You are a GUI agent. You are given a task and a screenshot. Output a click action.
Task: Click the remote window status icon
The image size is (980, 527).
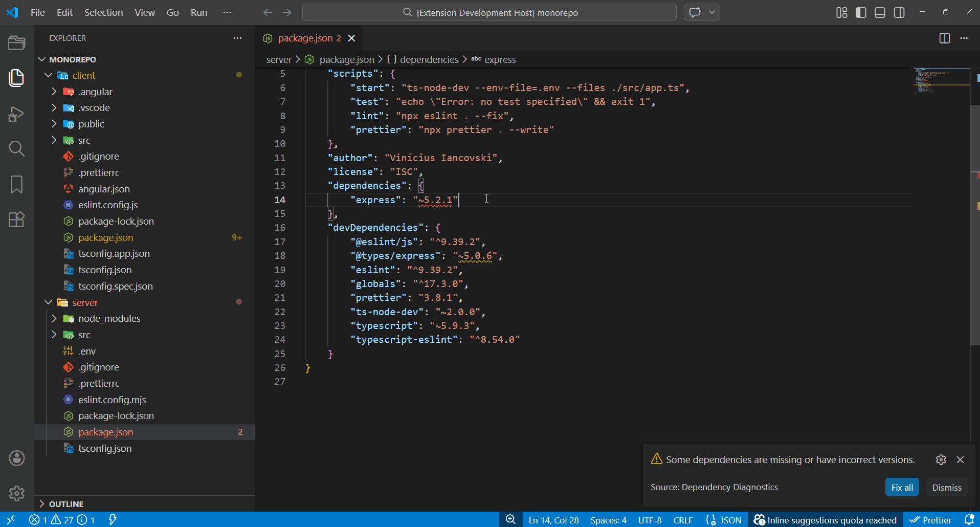[11, 520]
